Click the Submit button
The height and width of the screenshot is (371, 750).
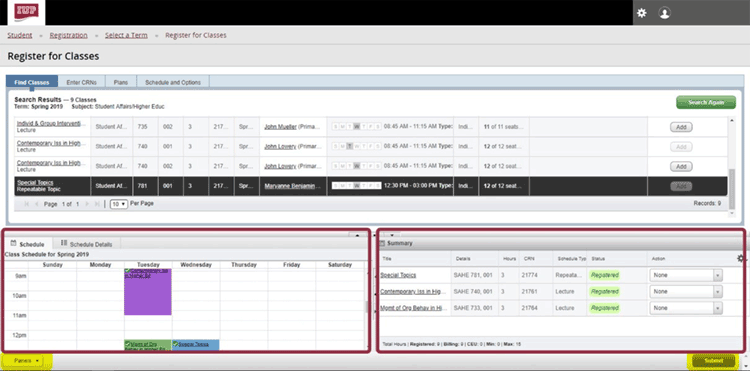click(x=713, y=361)
